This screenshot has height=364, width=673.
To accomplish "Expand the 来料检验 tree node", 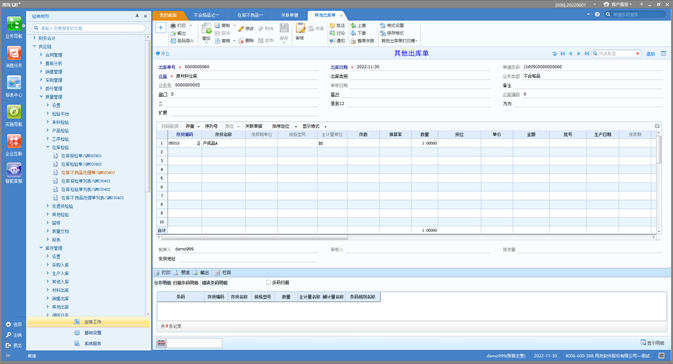I will click(48, 122).
